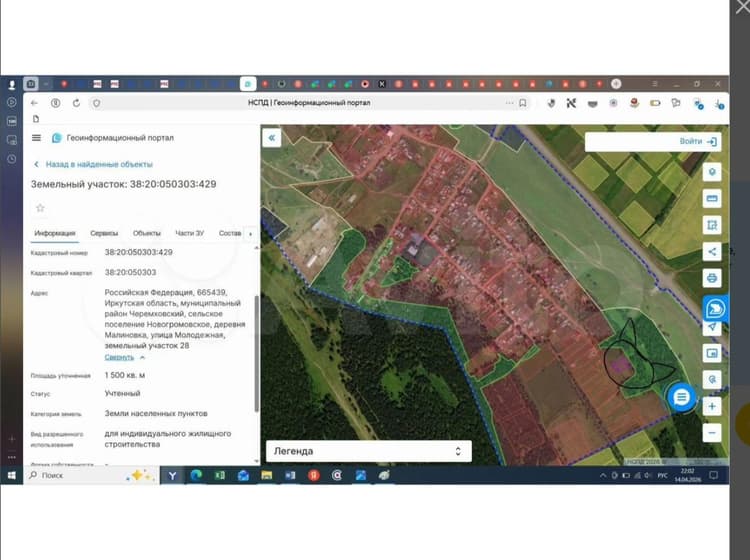The image size is (750, 560).
Task: Switch to the Сервисы tab
Action: coord(104,233)
